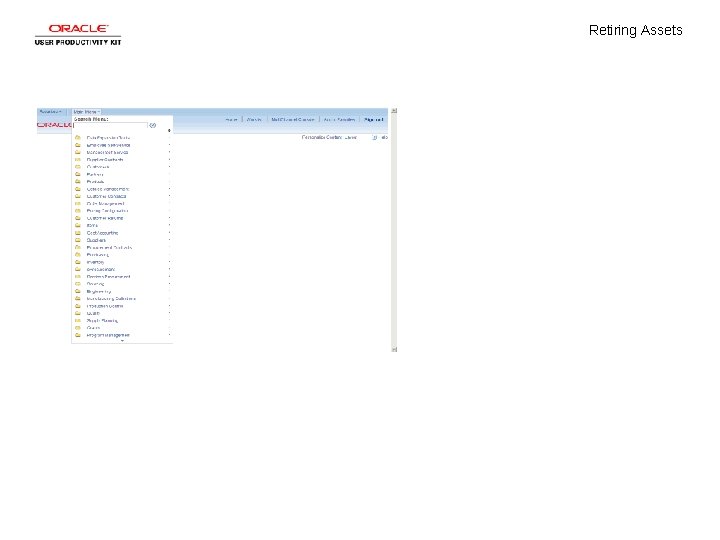The height and width of the screenshot is (540, 720).
Task: Click Pricing Configuration folder icon
Action: click(x=78, y=211)
